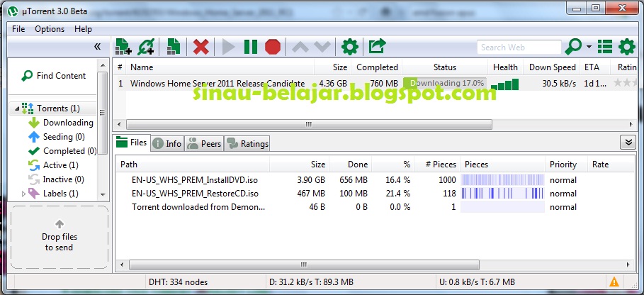Click upload speed status U: 0.8 kB/s
Image resolution: width=644 pixels, height=295 pixels.
(477, 282)
